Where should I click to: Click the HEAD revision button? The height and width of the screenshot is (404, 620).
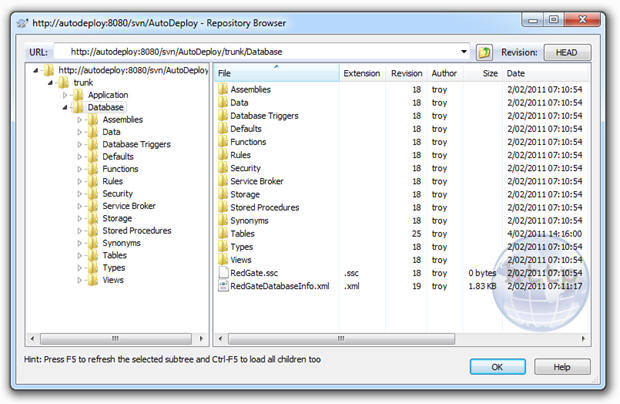click(567, 52)
